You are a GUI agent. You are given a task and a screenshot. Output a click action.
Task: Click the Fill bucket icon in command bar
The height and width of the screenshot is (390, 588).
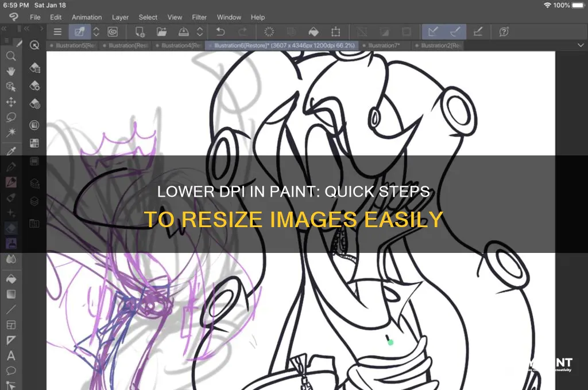coord(314,32)
